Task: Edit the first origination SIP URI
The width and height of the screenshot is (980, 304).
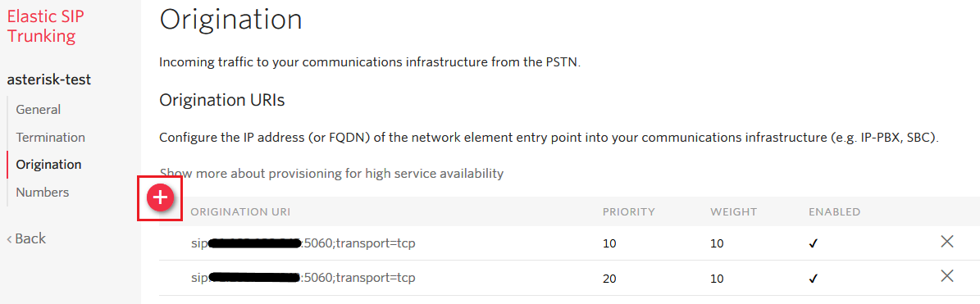Action: (x=303, y=243)
